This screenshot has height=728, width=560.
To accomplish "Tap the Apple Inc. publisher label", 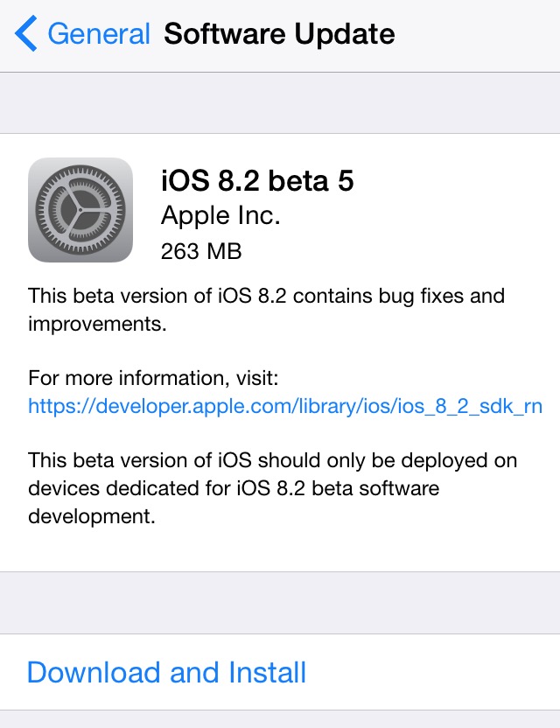I will [x=222, y=215].
